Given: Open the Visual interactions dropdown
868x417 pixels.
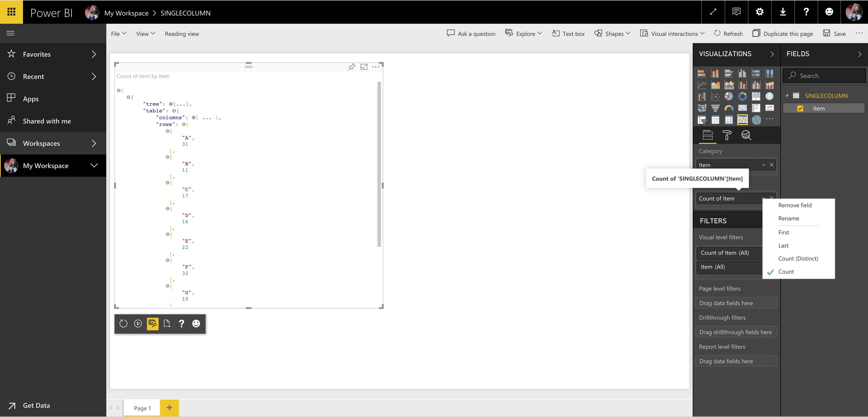Looking at the screenshot, I should [672, 34].
